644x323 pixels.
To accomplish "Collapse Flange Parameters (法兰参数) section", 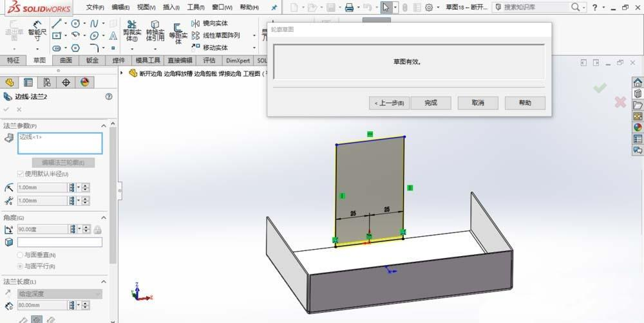I will click(x=104, y=126).
